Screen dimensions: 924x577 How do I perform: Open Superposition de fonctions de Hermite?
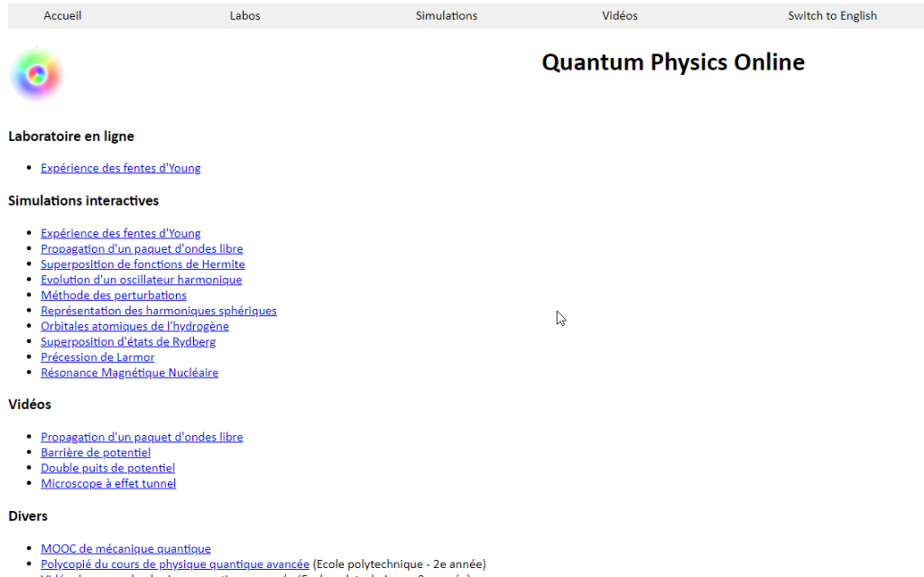click(x=143, y=264)
